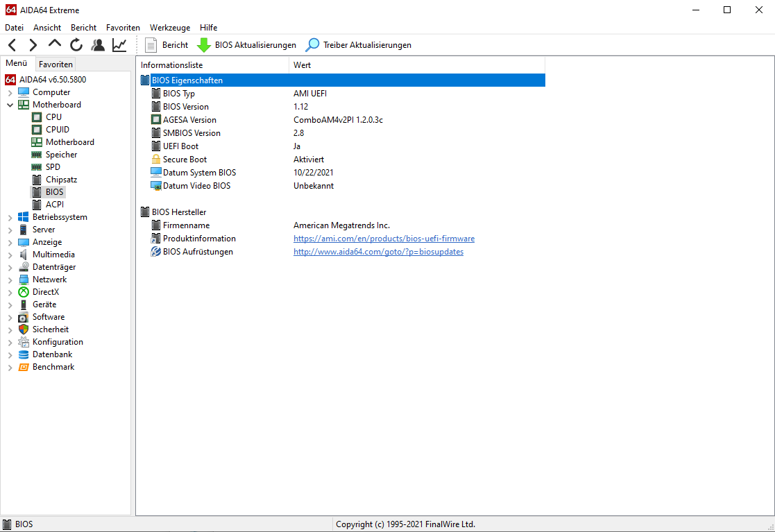Select the Motherboard child item in tree
The width and height of the screenshot is (775, 532).
69,142
